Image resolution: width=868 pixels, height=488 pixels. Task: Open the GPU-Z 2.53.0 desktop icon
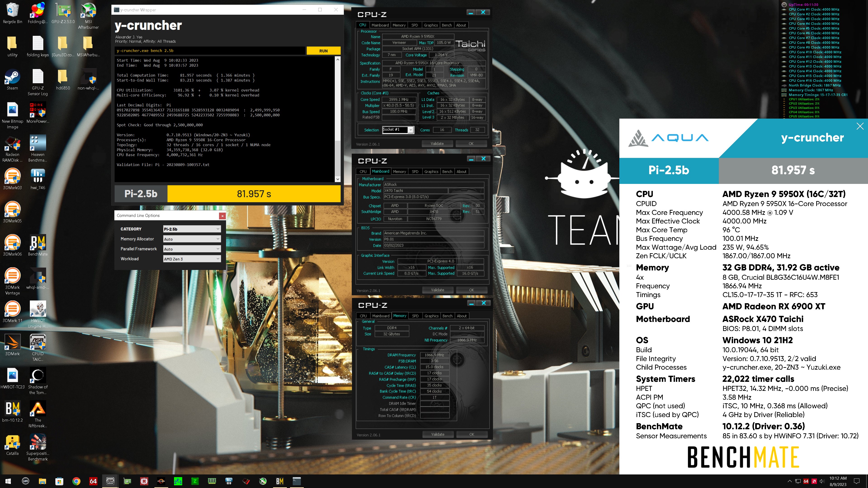(63, 13)
